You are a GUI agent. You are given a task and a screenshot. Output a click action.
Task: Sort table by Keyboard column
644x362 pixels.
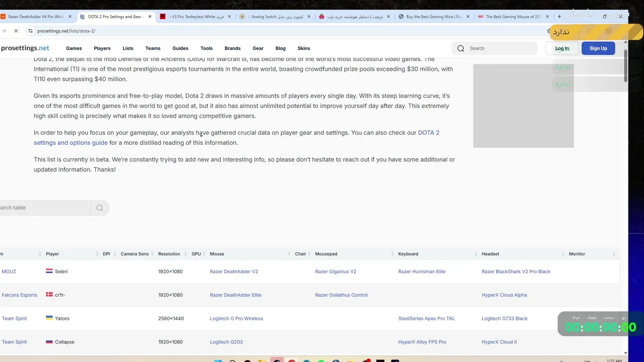point(408,254)
